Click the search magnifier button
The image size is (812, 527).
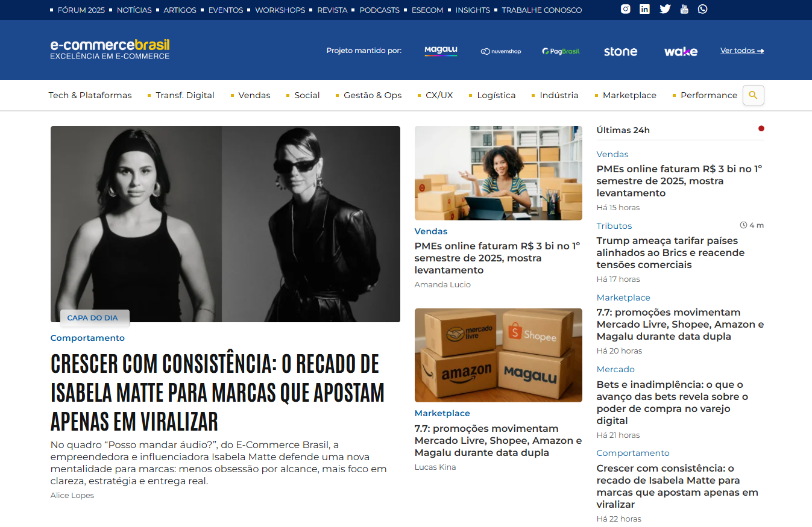754,95
